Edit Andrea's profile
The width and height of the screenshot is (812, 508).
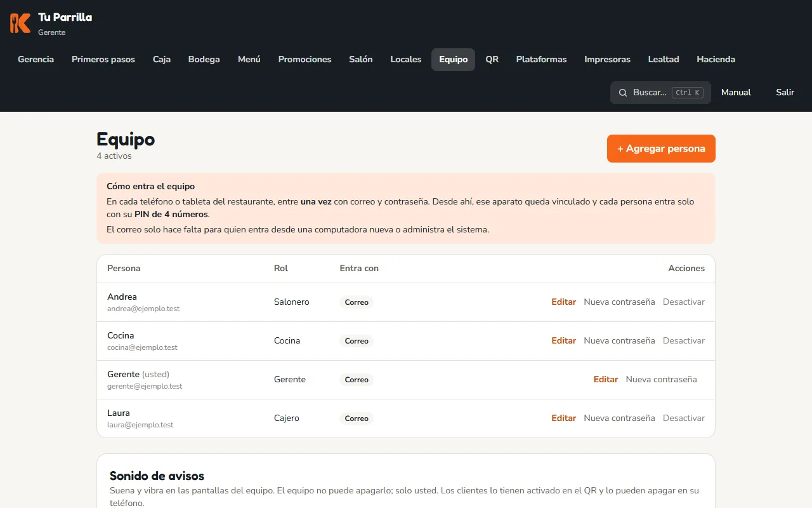coord(564,302)
